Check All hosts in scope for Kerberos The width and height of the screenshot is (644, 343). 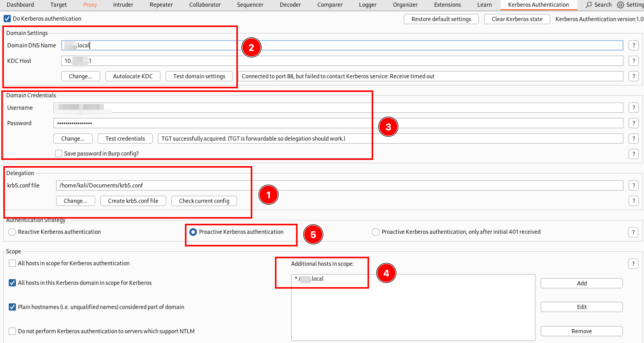(12, 263)
